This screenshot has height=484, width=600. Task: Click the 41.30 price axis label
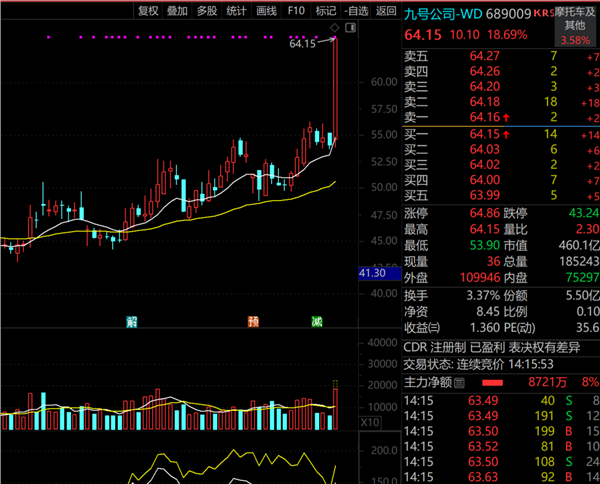380,273
